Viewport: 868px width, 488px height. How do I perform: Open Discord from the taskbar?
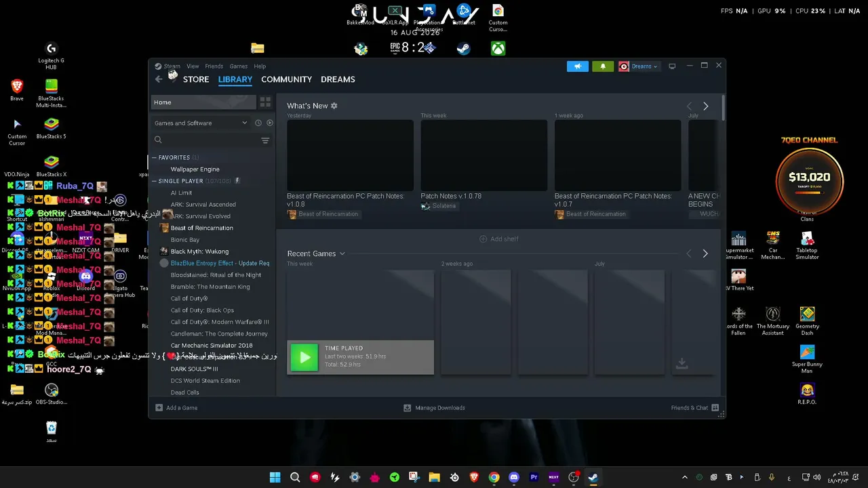(x=514, y=477)
